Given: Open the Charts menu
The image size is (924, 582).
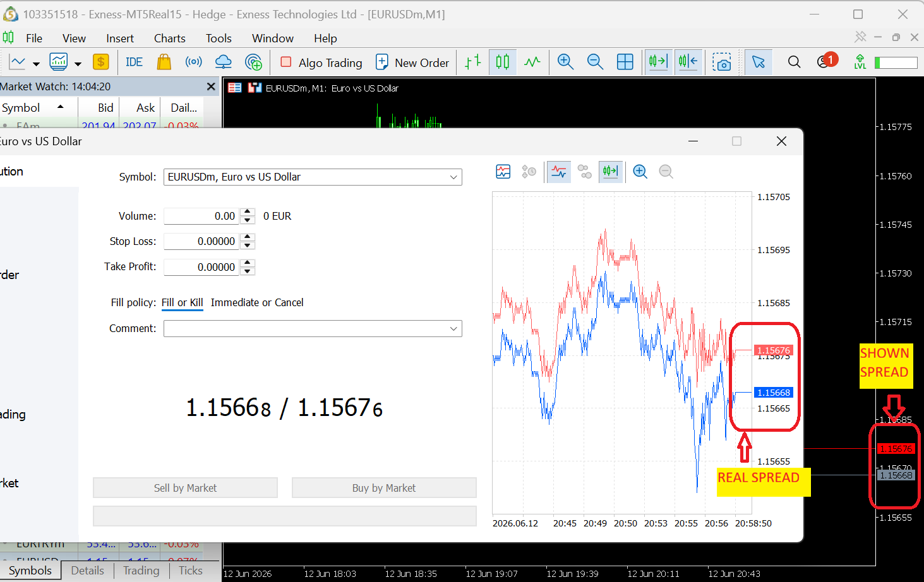Looking at the screenshot, I should (x=170, y=39).
